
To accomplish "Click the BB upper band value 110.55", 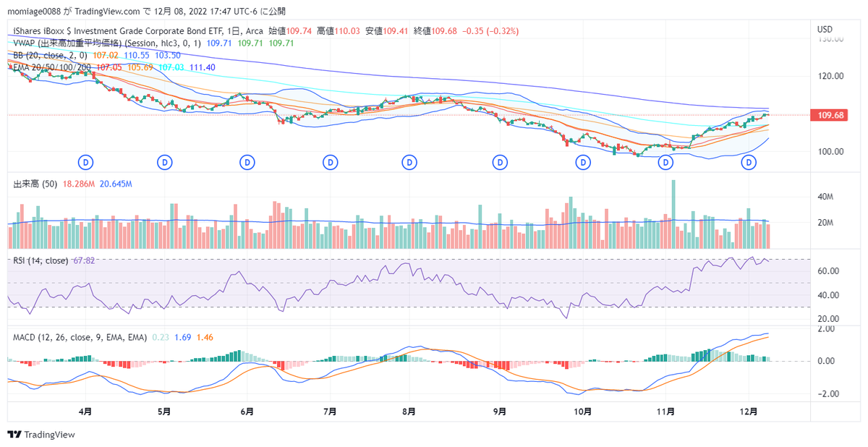I will click(137, 55).
